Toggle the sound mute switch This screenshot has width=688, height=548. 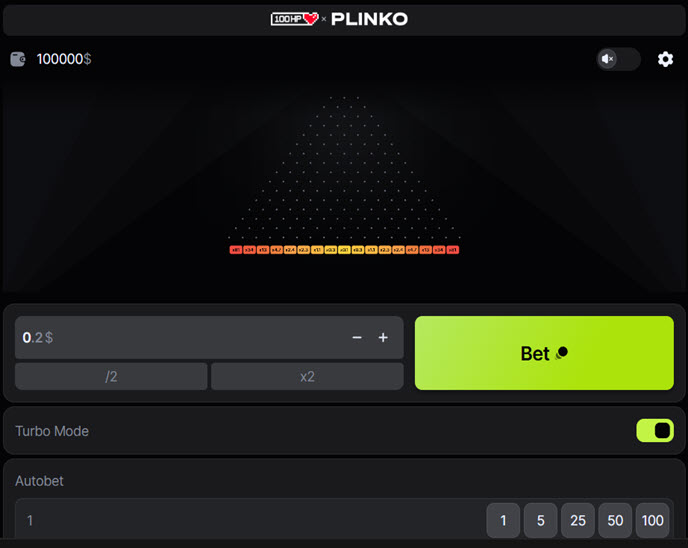(x=618, y=59)
